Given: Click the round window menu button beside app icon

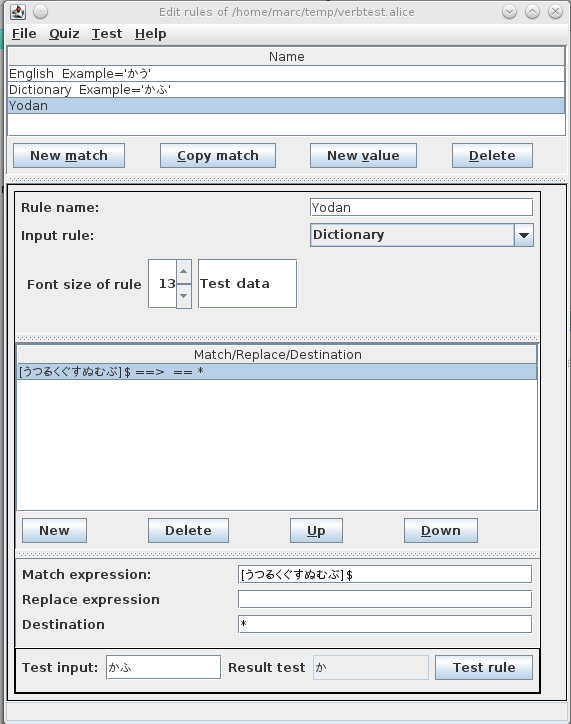Looking at the screenshot, I should pyautogui.click(x=41, y=12).
